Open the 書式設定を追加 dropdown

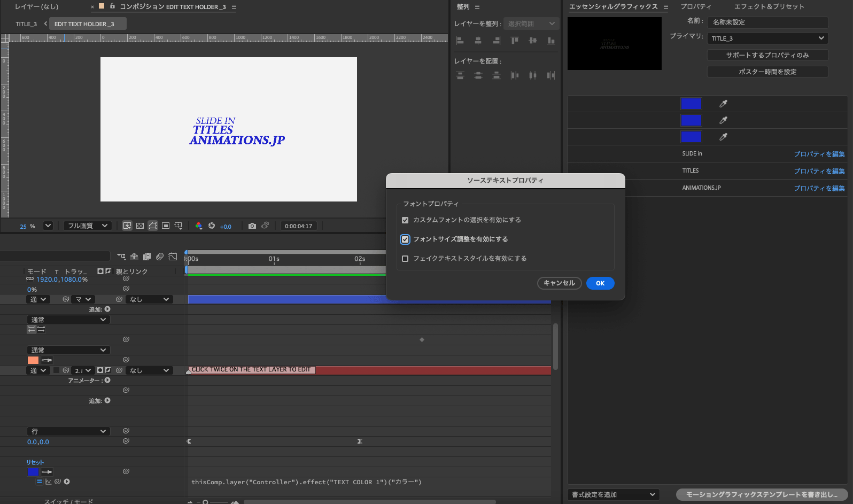coord(613,494)
